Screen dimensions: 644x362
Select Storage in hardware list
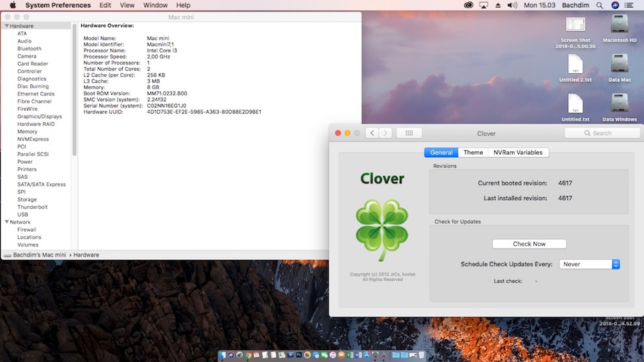[27, 199]
